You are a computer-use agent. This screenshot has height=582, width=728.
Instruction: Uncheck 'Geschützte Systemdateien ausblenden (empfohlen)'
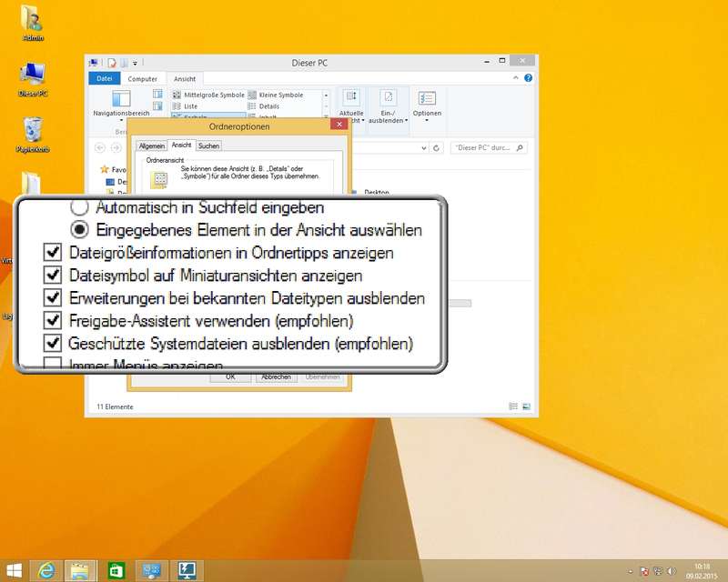[54, 344]
